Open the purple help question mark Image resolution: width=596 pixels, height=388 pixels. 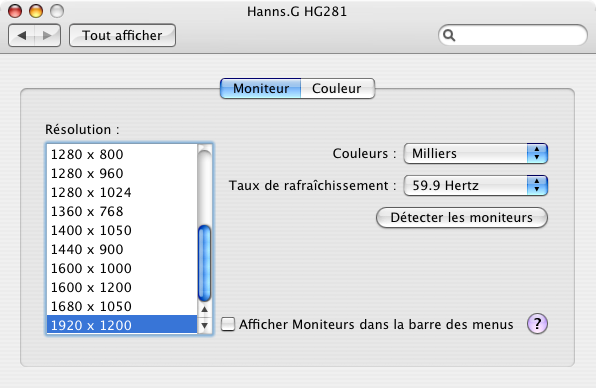point(537,324)
